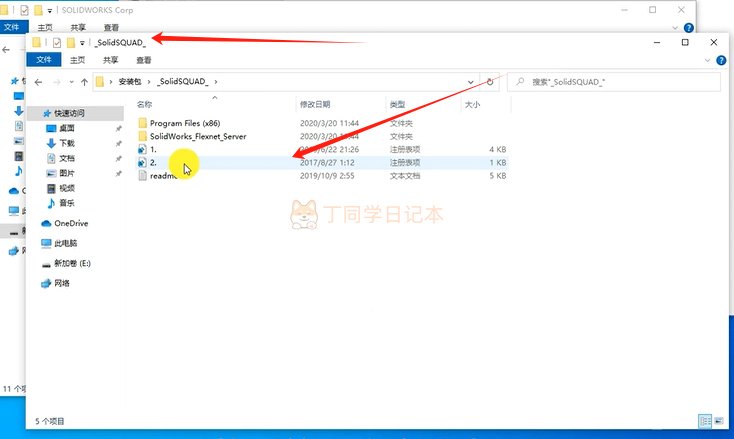Select the readme text document icon
The image size is (734, 439).
point(143,176)
